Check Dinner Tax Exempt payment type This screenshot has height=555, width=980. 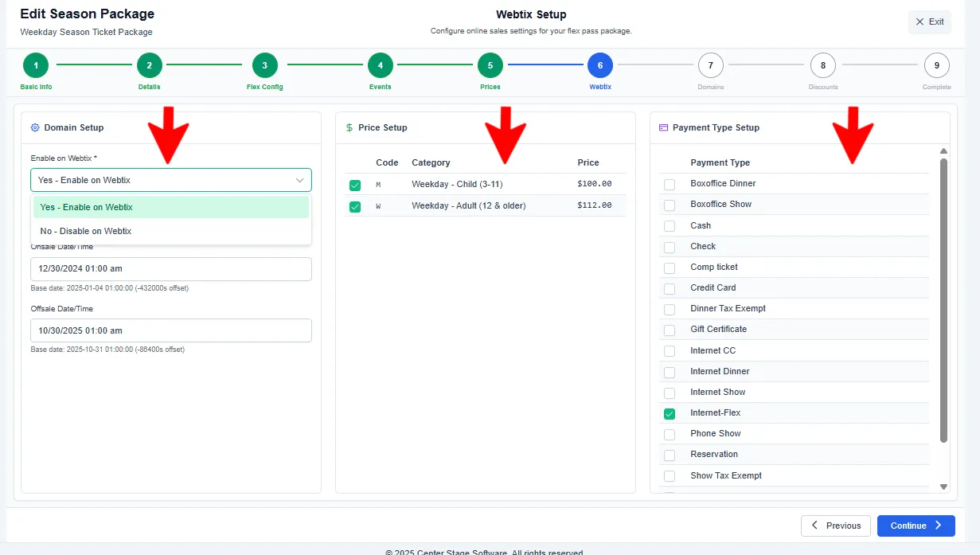coord(670,309)
